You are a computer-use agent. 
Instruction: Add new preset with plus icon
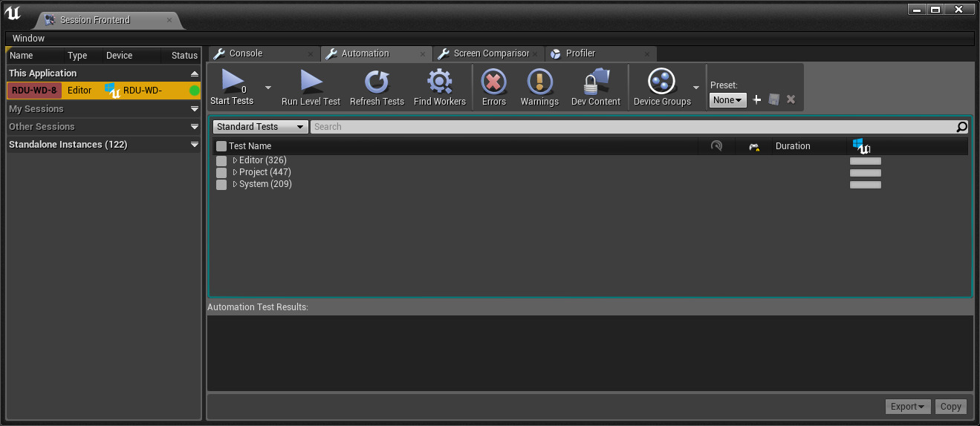[757, 99]
